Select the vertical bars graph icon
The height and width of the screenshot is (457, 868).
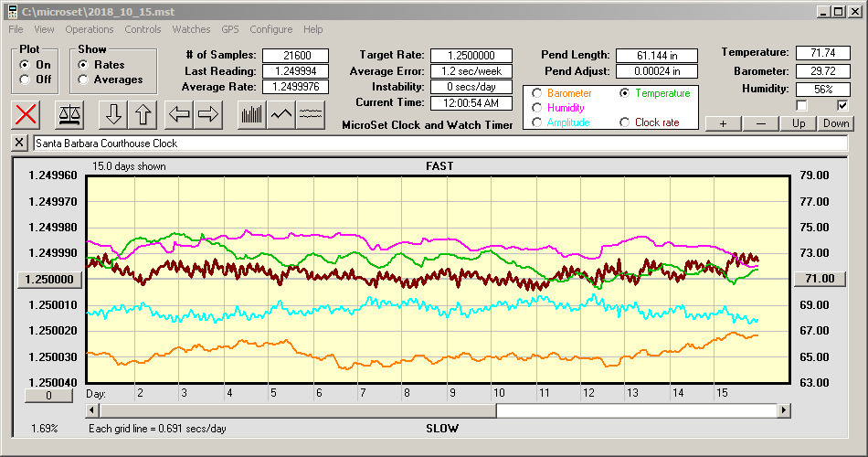click(252, 114)
